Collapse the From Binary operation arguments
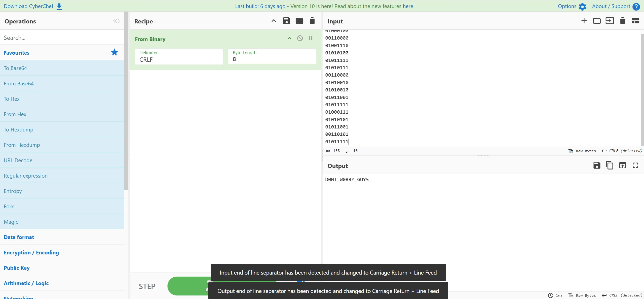The width and height of the screenshot is (644, 299). 289,38
